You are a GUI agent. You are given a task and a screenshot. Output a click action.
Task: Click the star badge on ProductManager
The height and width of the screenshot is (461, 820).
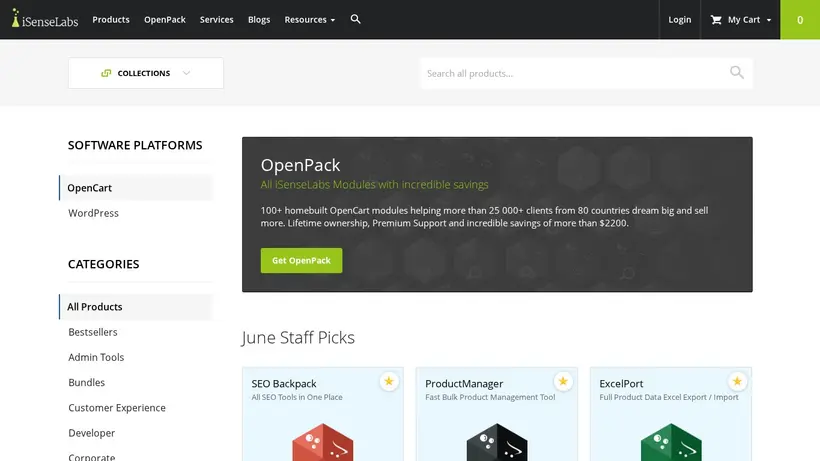(563, 382)
